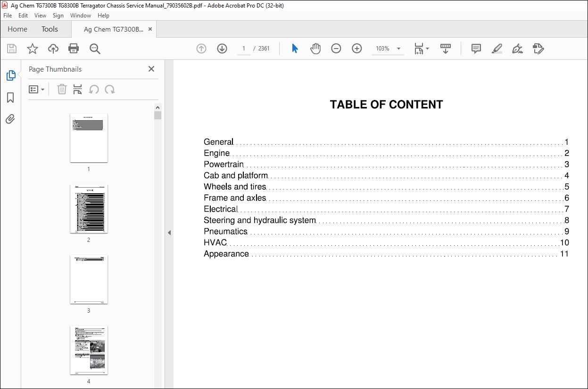The width and height of the screenshot is (588, 389).
Task: Select page 2 thumbnail
Action: pyautogui.click(x=89, y=208)
